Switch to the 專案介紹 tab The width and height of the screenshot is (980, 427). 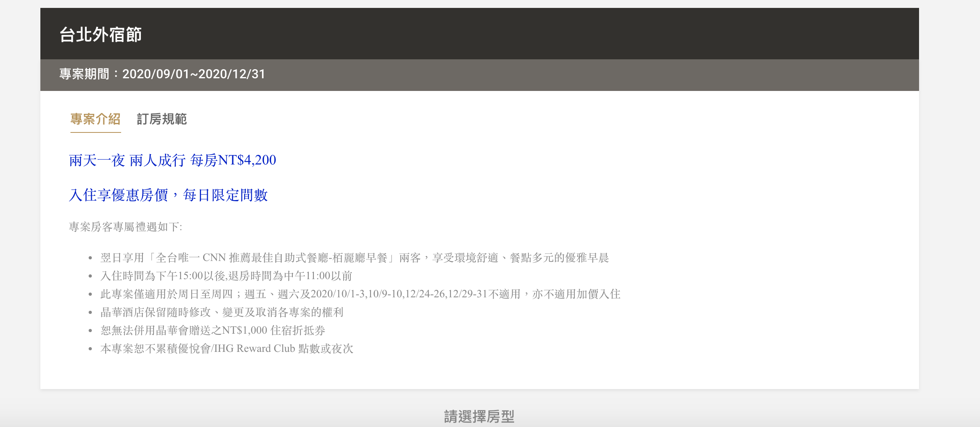click(95, 119)
